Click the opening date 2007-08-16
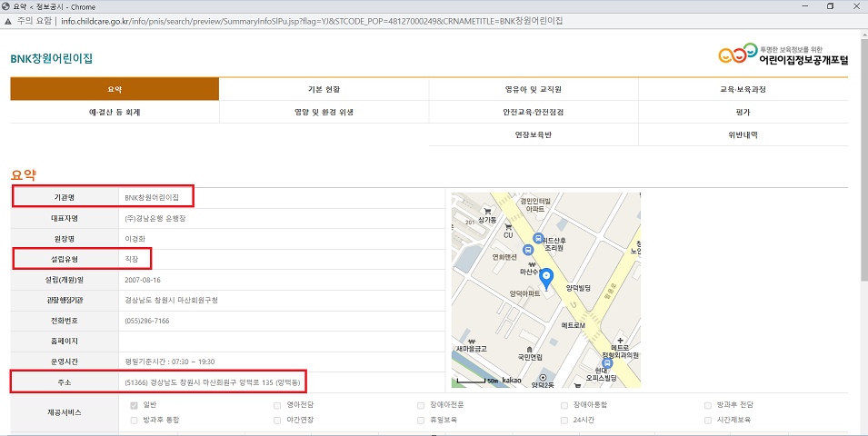This screenshot has width=868, height=436. pos(143,280)
